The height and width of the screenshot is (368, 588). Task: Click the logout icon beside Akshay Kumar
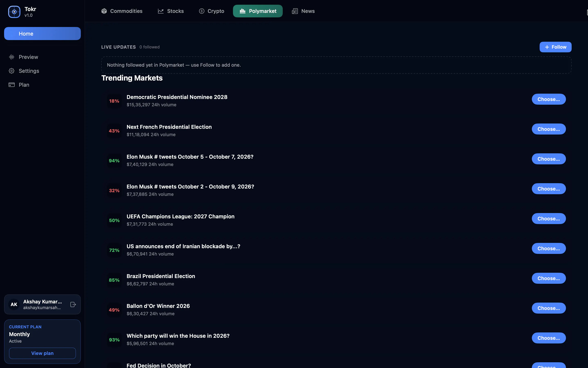coord(73,304)
